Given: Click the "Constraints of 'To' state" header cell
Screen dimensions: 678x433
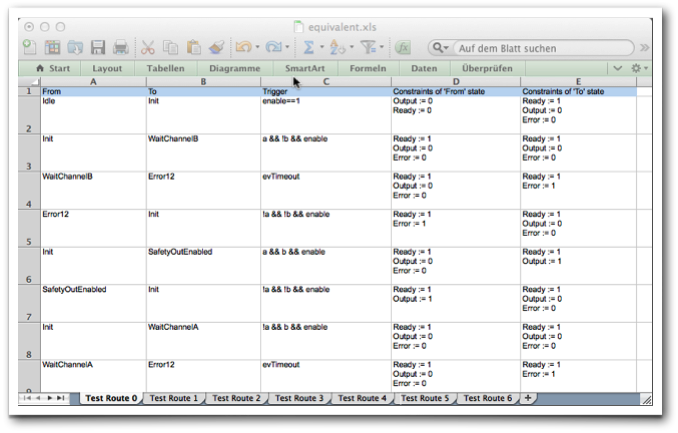Looking at the screenshot, I should 578,91.
